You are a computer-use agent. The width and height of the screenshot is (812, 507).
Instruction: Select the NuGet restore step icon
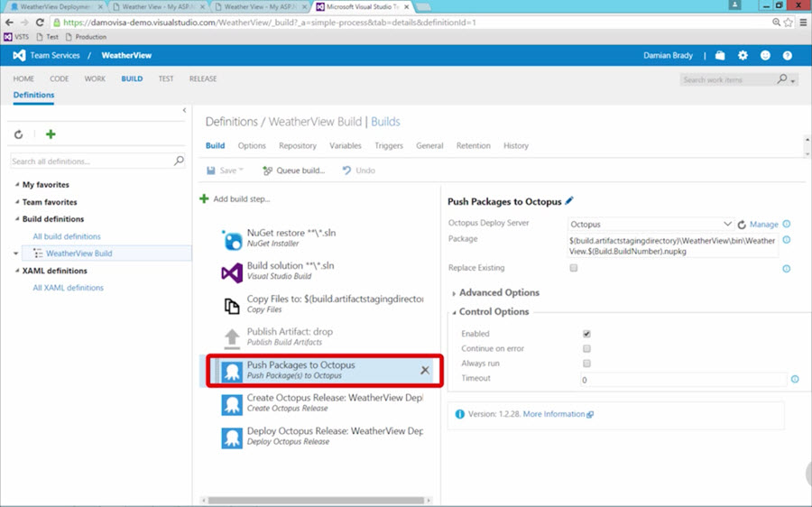(232, 240)
